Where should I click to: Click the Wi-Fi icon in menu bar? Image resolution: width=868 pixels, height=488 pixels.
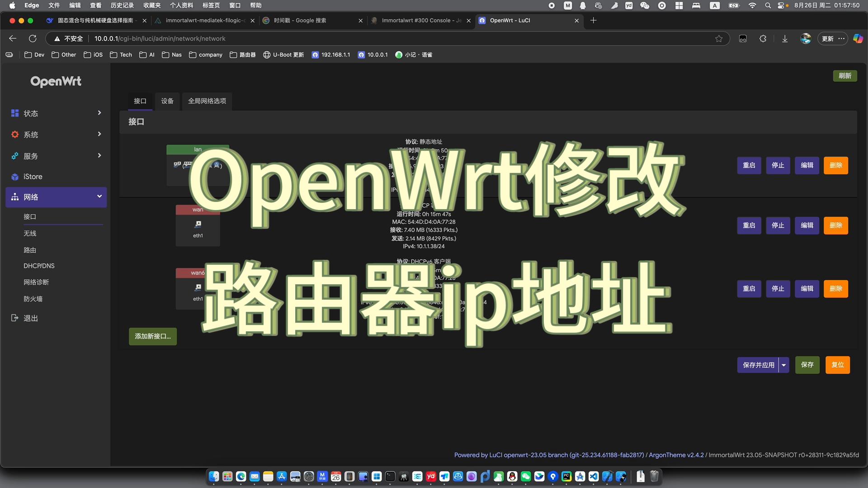[x=752, y=5]
